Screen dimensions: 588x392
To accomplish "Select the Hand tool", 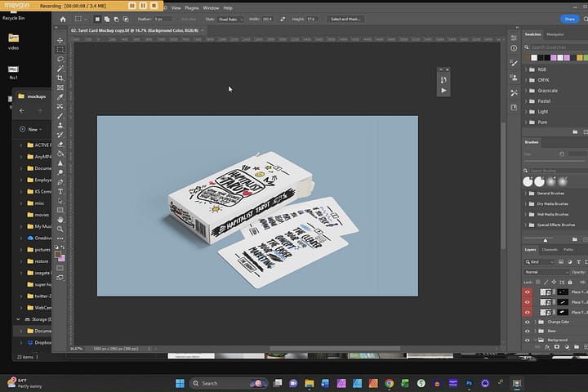I will [60, 220].
